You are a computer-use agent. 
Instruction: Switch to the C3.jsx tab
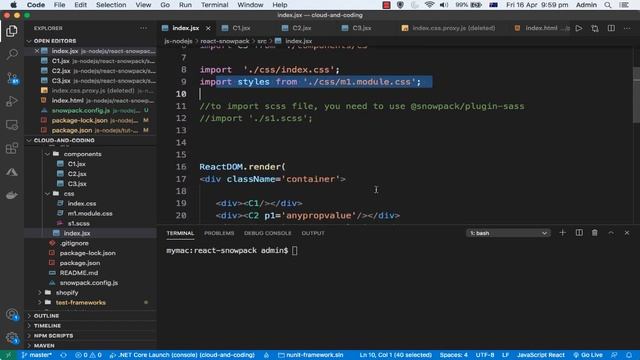click(x=362, y=28)
